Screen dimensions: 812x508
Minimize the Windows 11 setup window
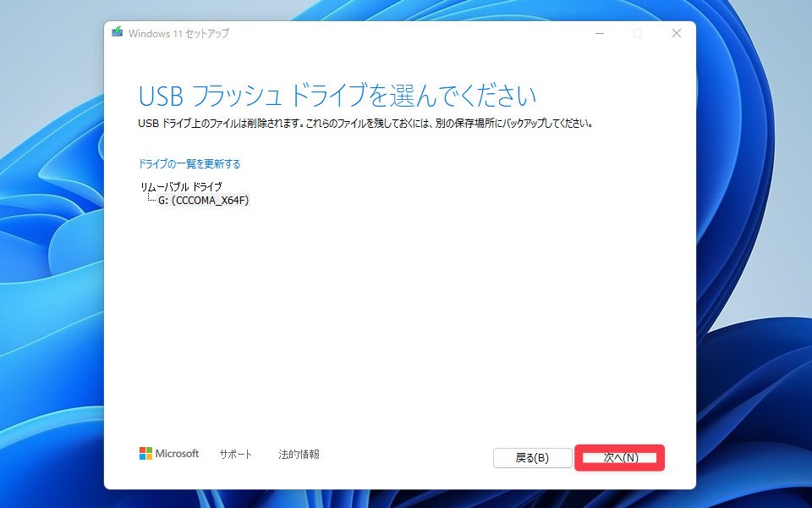[600, 33]
